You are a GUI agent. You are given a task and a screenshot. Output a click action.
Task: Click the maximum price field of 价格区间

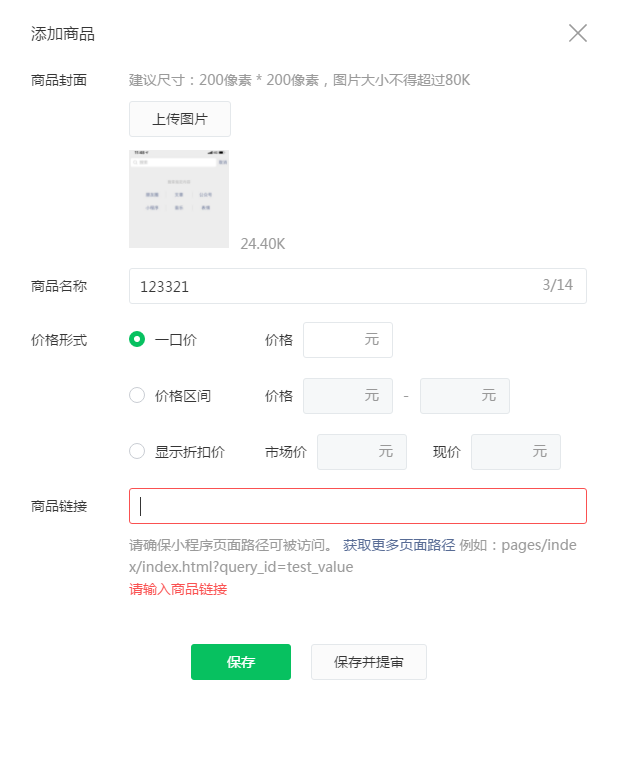[x=464, y=396]
